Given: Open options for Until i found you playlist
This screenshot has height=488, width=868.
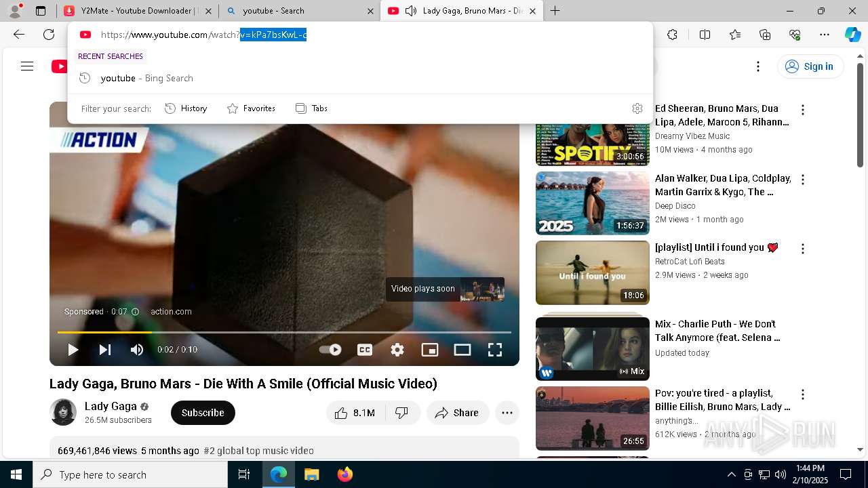Looking at the screenshot, I should pyautogui.click(x=803, y=249).
